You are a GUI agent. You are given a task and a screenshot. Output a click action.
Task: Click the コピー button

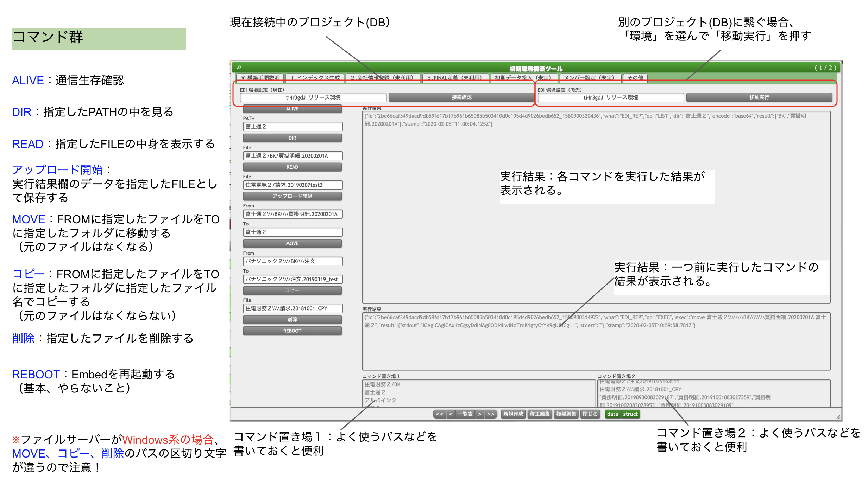pyautogui.click(x=292, y=290)
